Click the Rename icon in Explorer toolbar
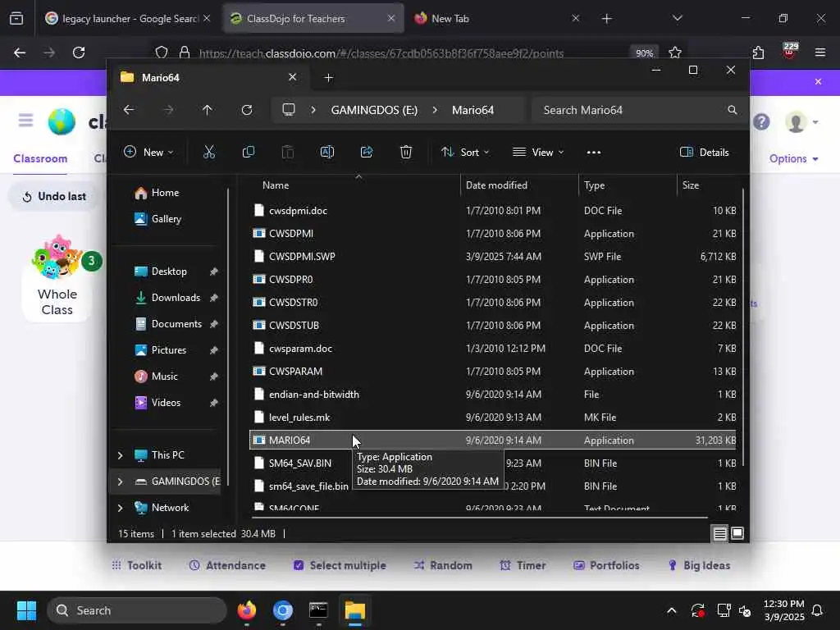This screenshot has height=630, width=840. (326, 152)
